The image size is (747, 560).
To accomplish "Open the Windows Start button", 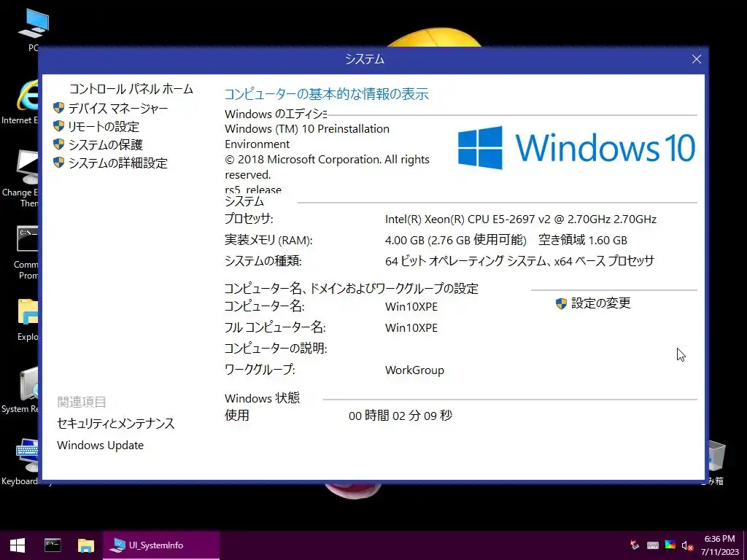I will [x=18, y=545].
